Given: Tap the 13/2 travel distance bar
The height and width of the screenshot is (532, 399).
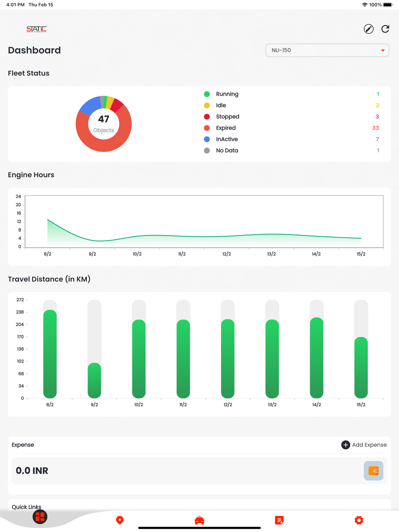Looking at the screenshot, I should coord(272,359).
